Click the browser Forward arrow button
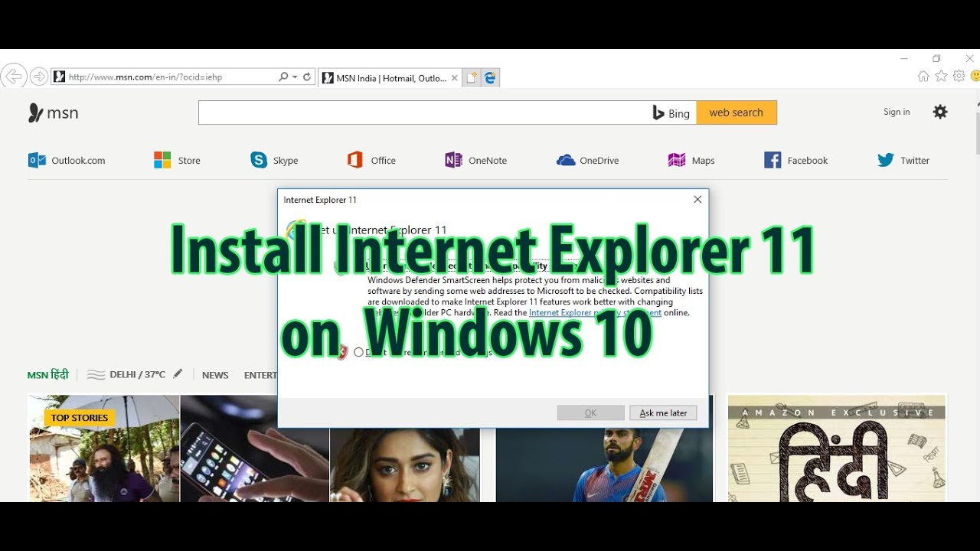This screenshot has height=551, width=980. pyautogui.click(x=38, y=77)
